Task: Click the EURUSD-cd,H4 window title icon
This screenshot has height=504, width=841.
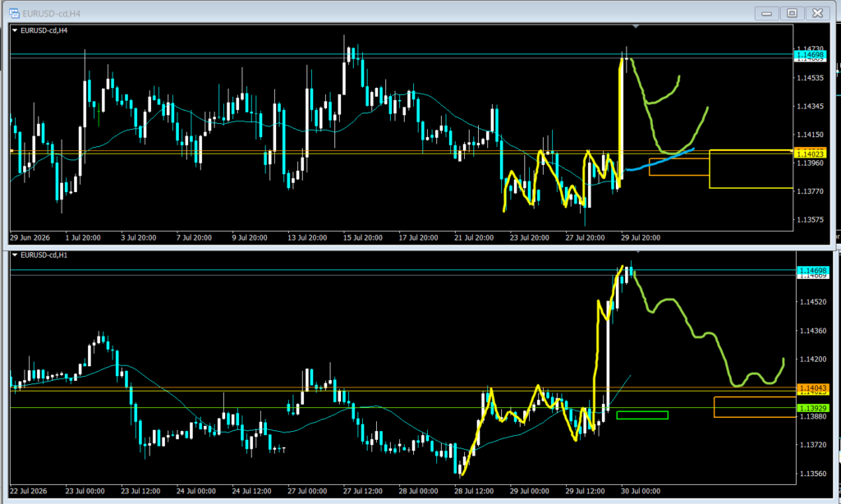Action: (x=15, y=13)
